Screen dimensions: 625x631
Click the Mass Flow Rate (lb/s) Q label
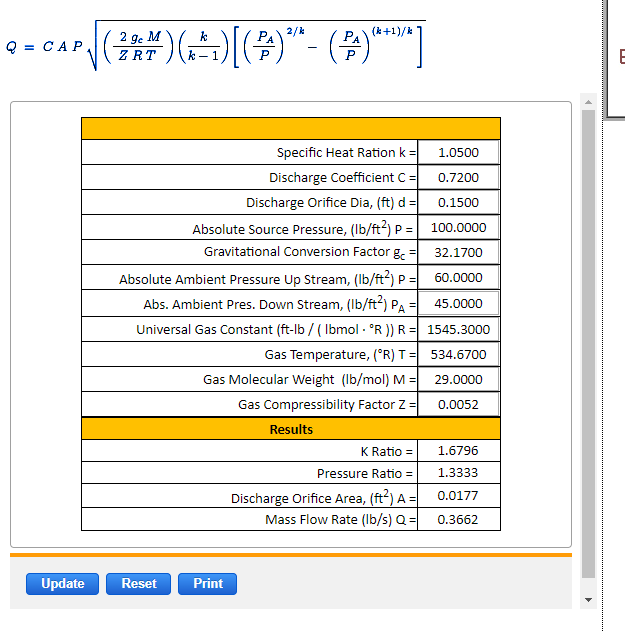340,520
